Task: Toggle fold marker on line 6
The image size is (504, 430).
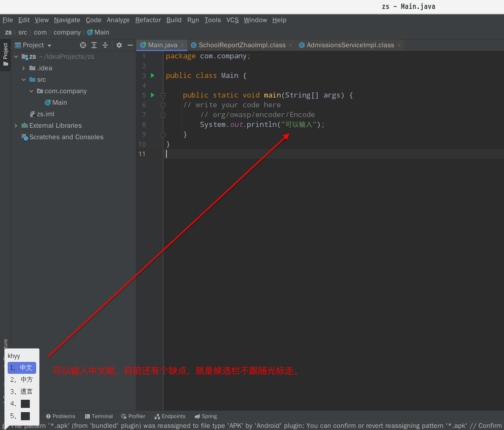Action: pyautogui.click(x=163, y=105)
